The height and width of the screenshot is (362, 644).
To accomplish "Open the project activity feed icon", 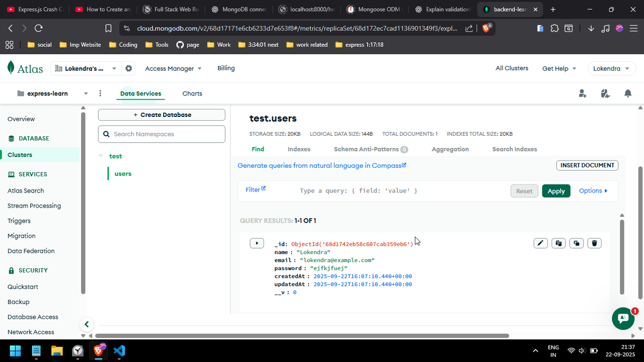I will 605,93.
